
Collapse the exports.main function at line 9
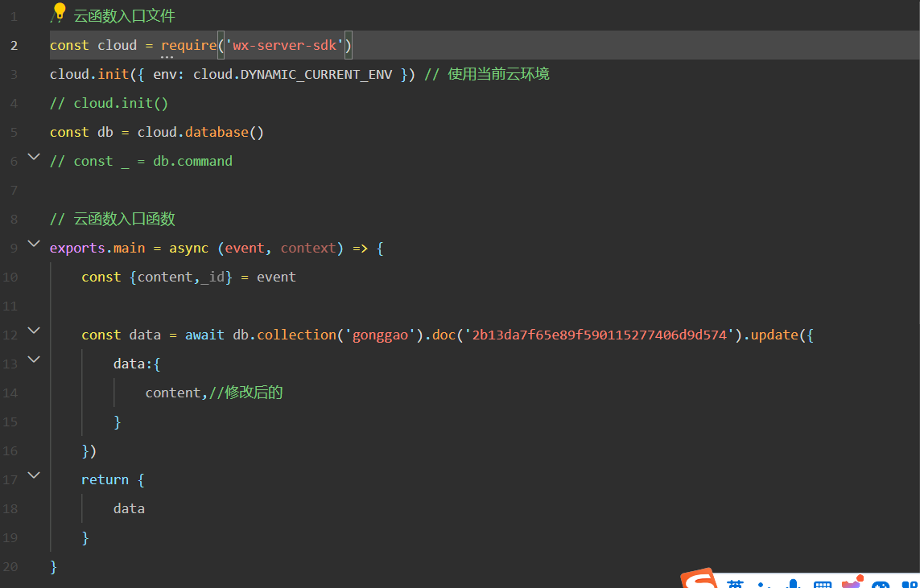click(x=34, y=243)
